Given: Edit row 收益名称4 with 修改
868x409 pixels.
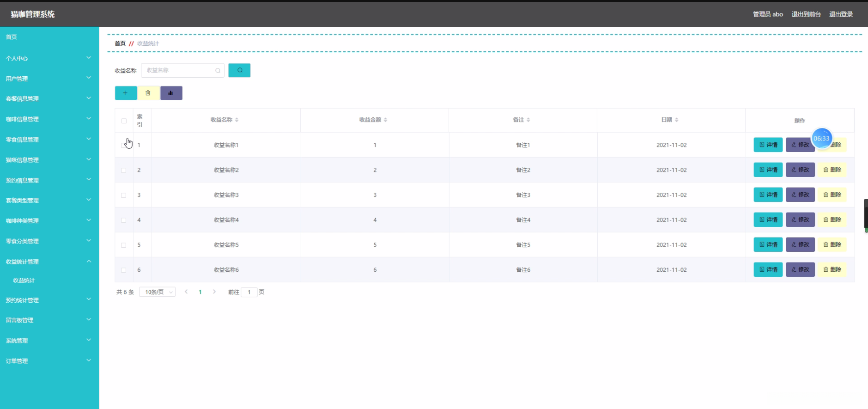Looking at the screenshot, I should click(800, 220).
